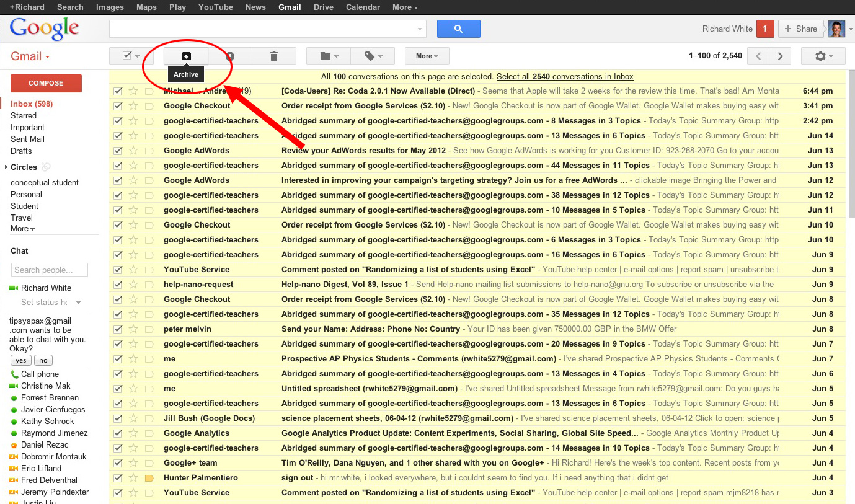This screenshot has height=504, width=855.
Task: Open the select-all checkbox dropdown
Action: pos(131,56)
